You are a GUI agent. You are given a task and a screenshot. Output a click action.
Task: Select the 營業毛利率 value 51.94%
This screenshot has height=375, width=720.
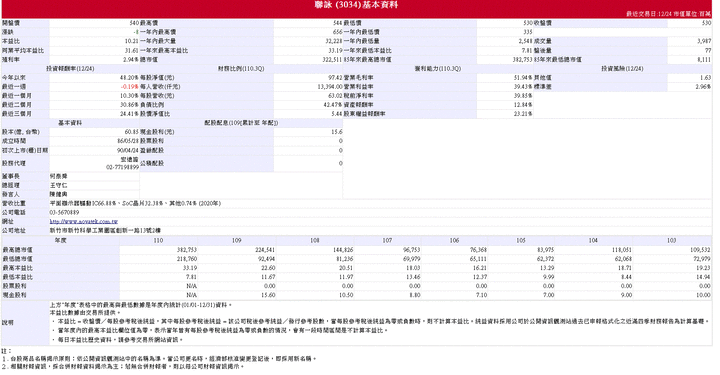[523, 78]
